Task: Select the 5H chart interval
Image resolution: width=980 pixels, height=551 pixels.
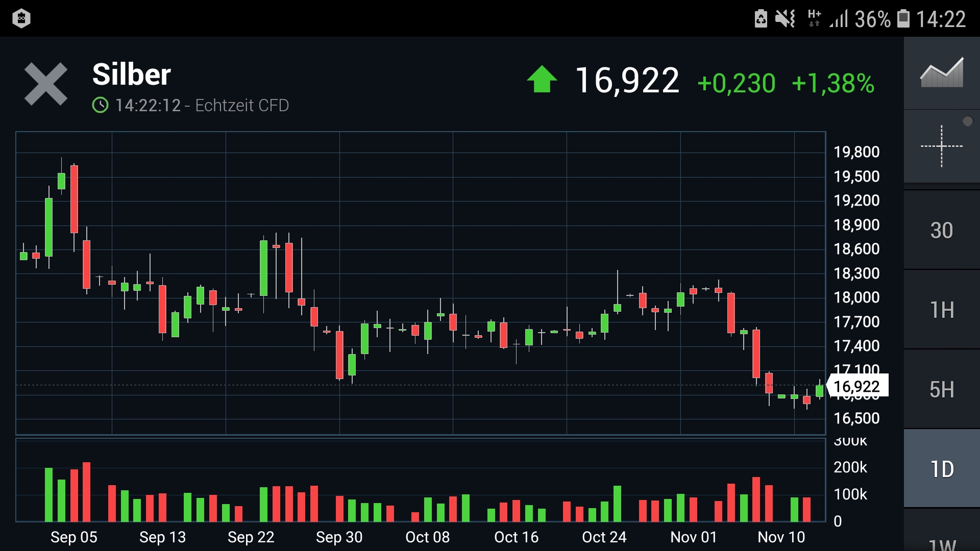Action: [x=941, y=390]
